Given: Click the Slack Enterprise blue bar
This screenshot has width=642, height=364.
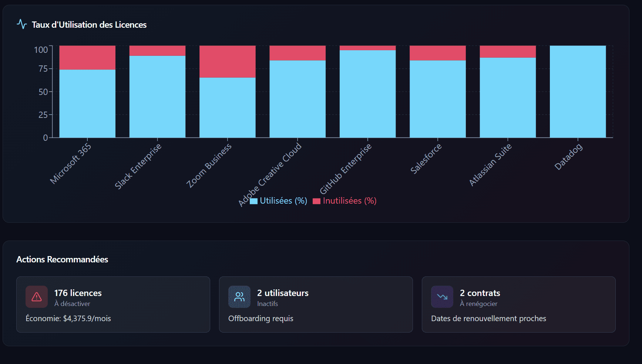Looking at the screenshot, I should pyautogui.click(x=157, y=97).
